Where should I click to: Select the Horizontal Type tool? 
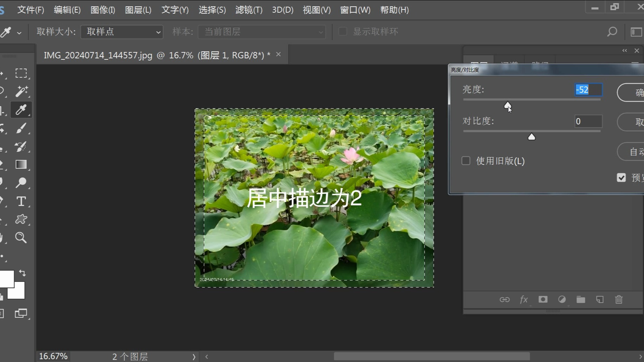(x=21, y=201)
